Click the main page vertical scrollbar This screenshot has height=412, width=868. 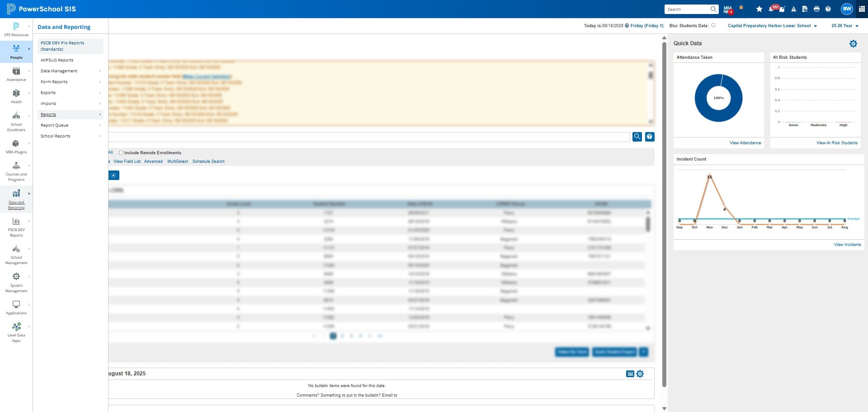[x=664, y=215]
